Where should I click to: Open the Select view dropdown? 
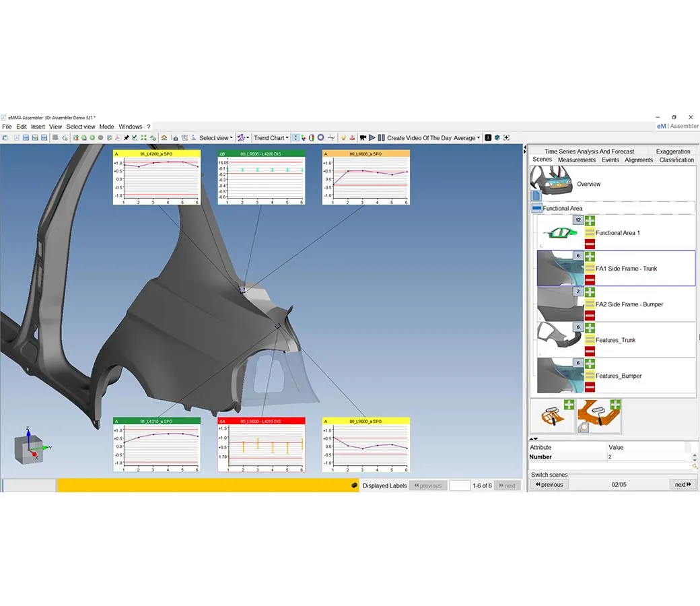(215, 138)
